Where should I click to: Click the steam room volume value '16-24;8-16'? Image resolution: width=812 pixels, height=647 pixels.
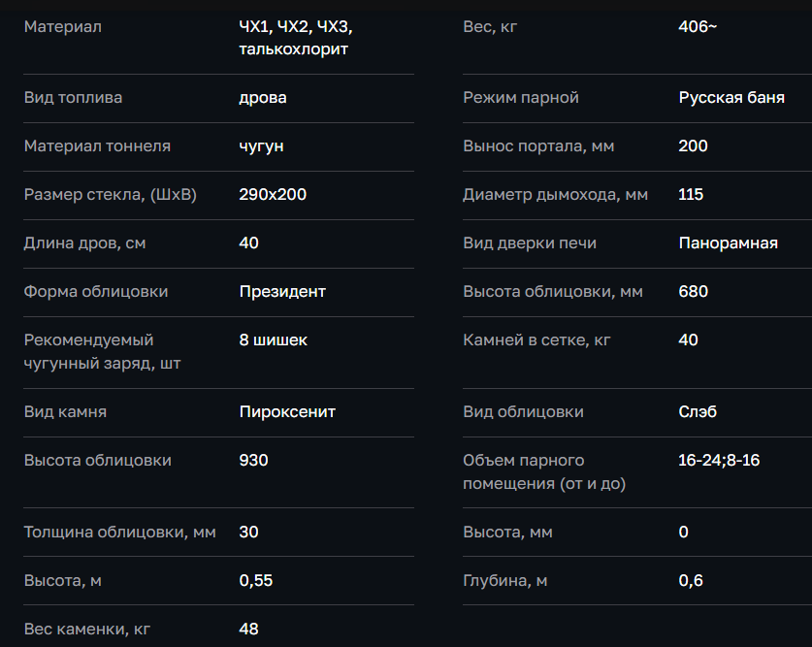pyautogui.click(x=719, y=461)
